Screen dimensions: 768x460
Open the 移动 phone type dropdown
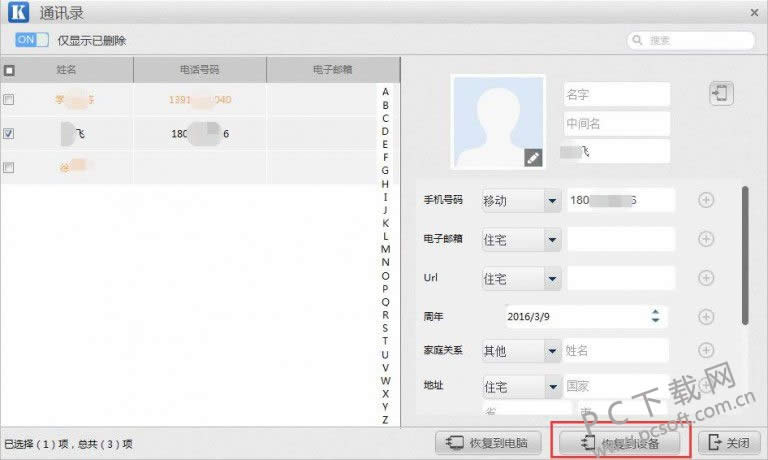(551, 201)
